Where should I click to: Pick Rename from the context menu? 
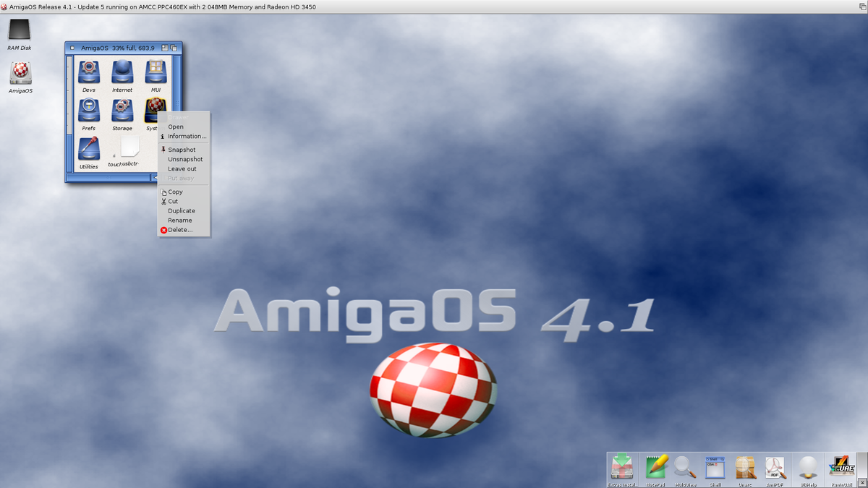tap(180, 221)
